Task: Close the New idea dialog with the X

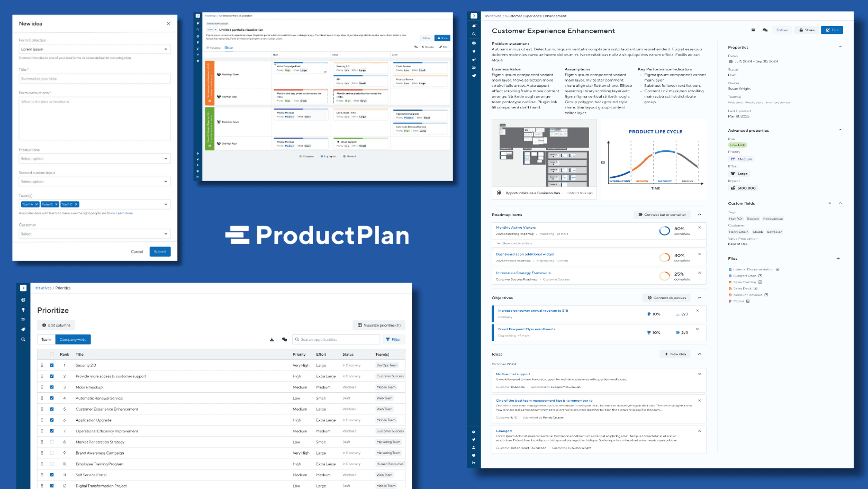Action: click(x=168, y=23)
